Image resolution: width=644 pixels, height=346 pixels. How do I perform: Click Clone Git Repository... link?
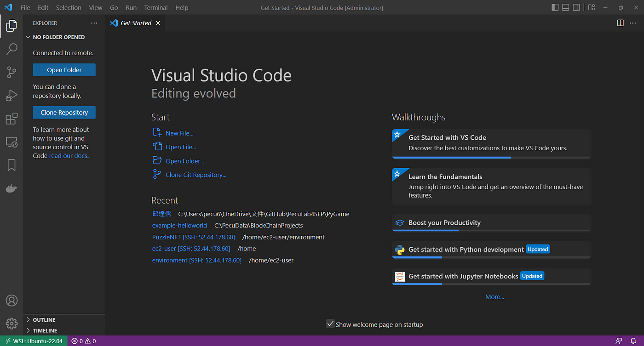[x=196, y=175]
